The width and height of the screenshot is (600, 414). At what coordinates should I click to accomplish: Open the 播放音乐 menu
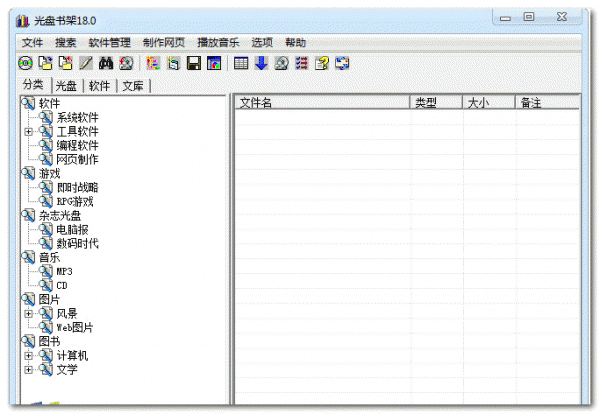click(x=218, y=43)
